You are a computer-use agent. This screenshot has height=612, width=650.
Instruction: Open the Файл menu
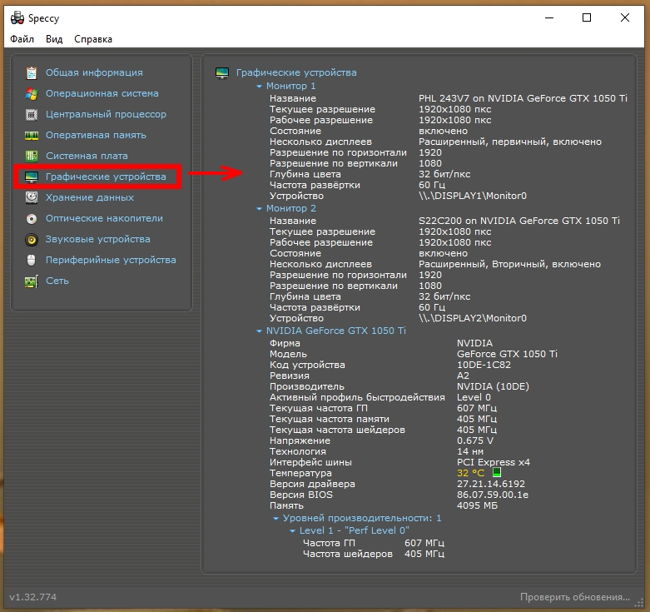(22, 39)
